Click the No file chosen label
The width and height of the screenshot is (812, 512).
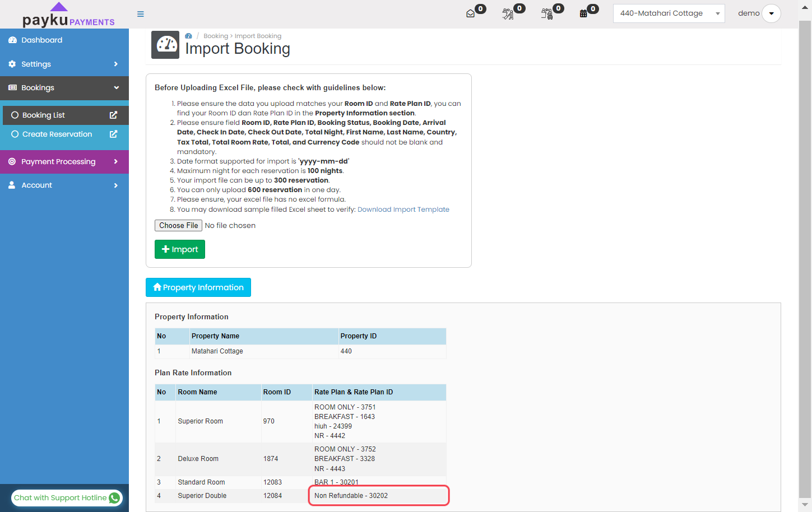(230, 225)
